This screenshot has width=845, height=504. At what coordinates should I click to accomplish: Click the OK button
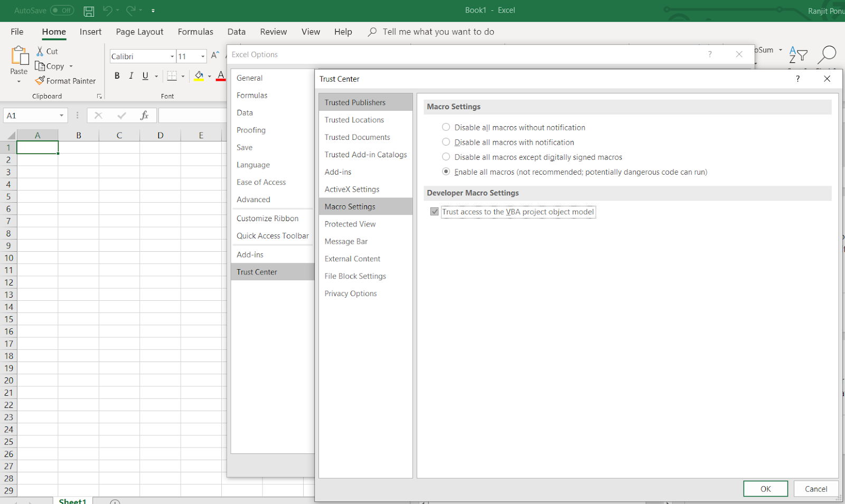tap(765, 489)
